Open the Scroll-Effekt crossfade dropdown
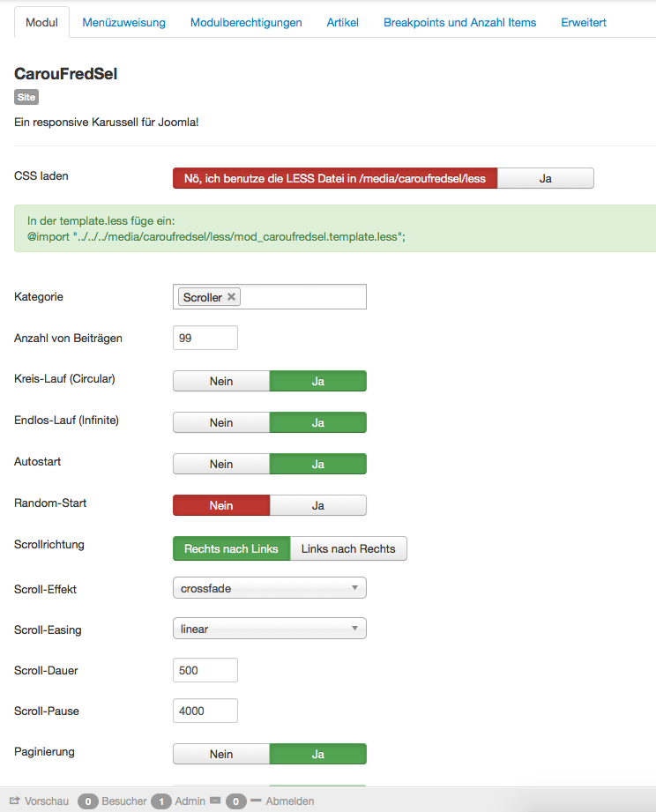This screenshot has width=656, height=812. (269, 588)
